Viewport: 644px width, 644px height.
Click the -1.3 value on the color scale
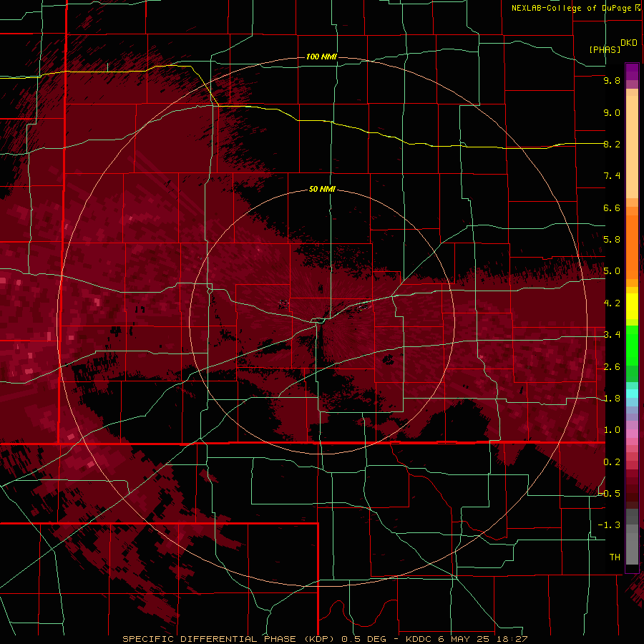[609, 525]
